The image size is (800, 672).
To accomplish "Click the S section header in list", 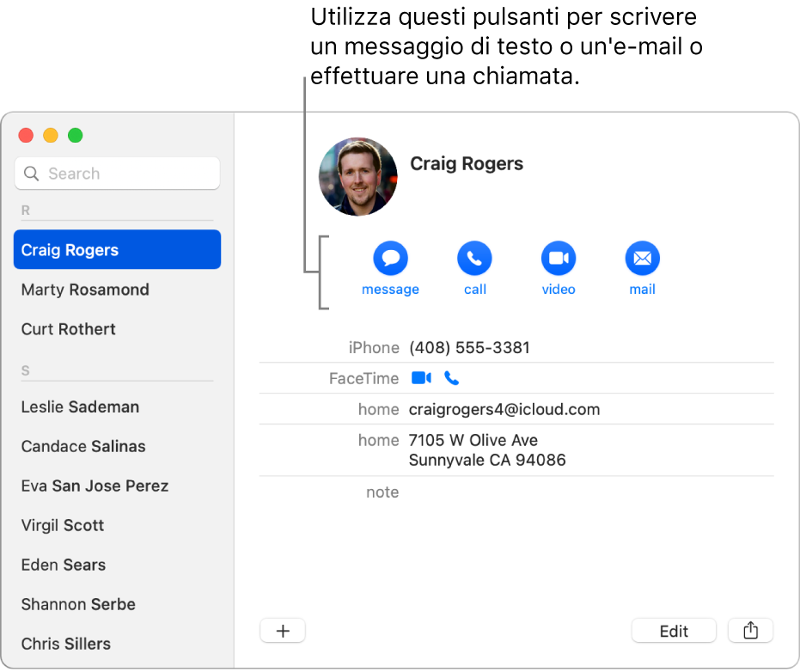I will coord(26,370).
